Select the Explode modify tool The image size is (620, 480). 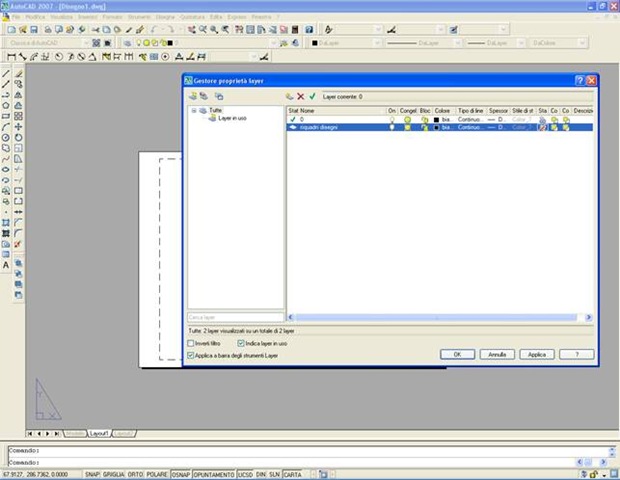click(x=18, y=244)
